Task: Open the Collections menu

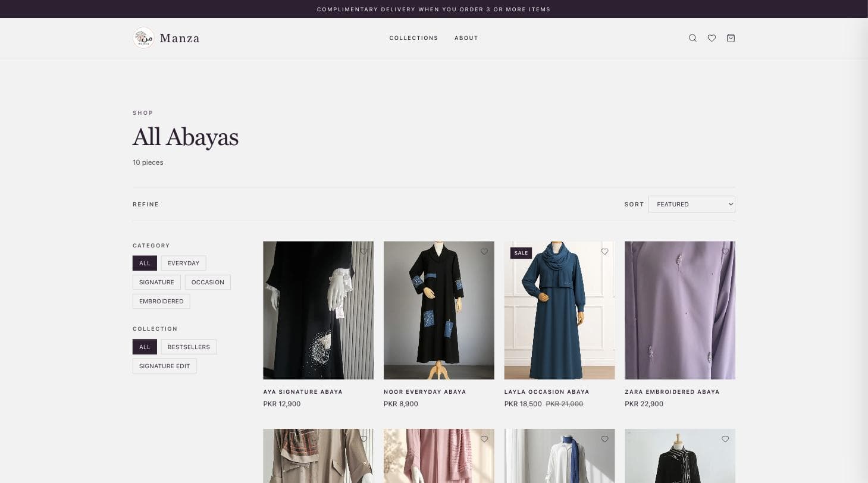Action: (x=413, y=38)
